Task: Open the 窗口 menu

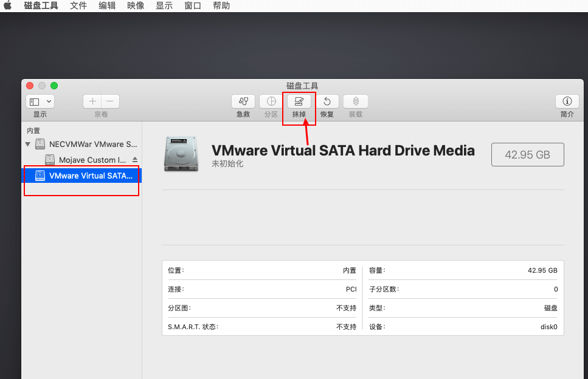Action: [192, 5]
